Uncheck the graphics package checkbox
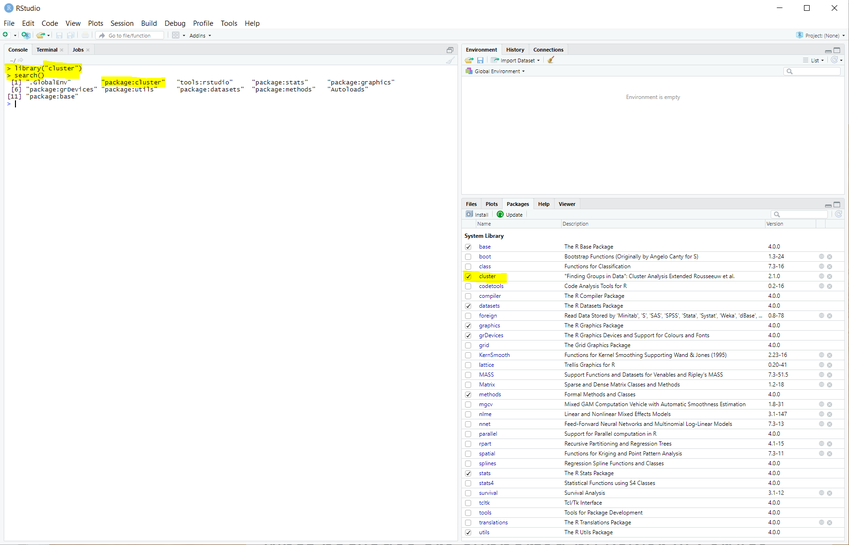Image resolution: width=849 pixels, height=545 pixels. coord(468,325)
